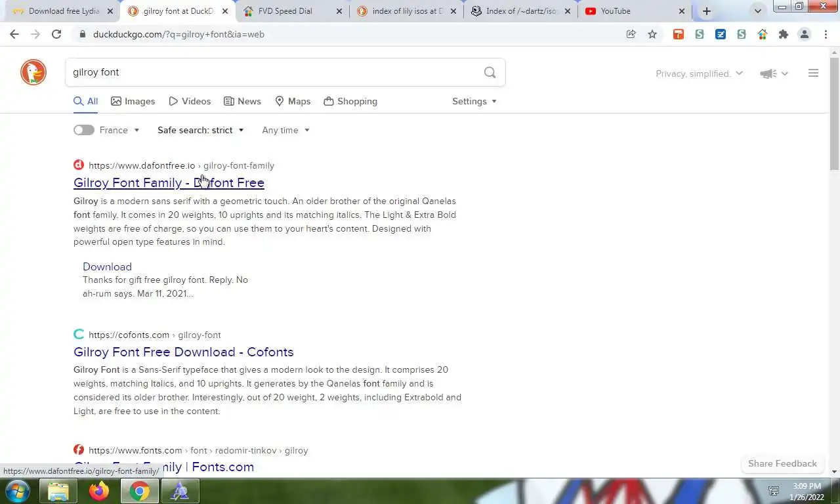Expand the Privacy, simplified dropdown

click(x=700, y=73)
